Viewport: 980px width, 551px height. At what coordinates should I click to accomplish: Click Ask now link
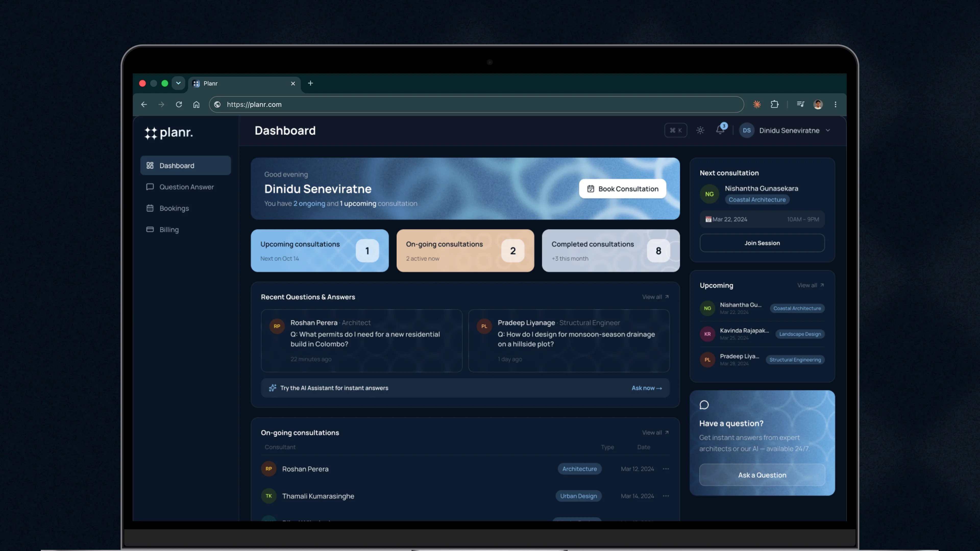tap(647, 388)
